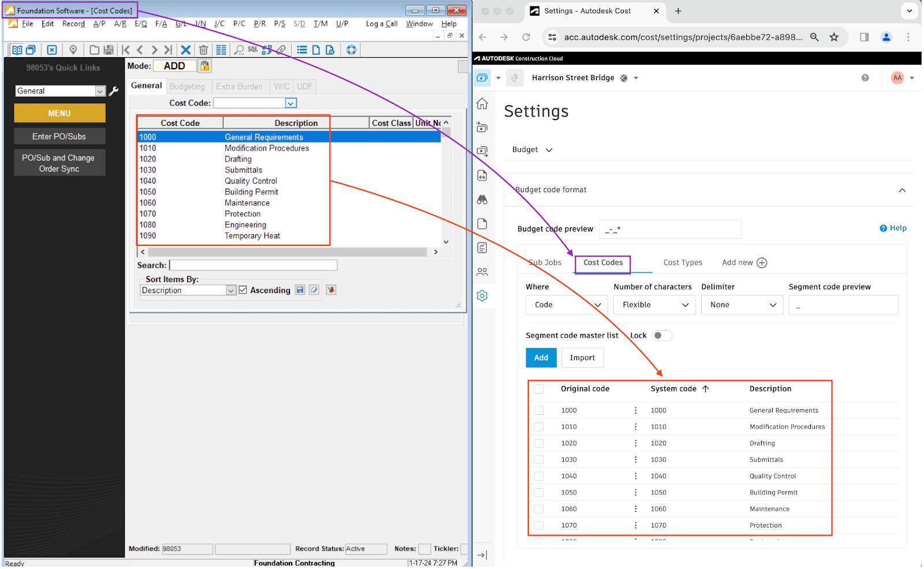Click the blue X cancel icon in the toolbar

point(186,50)
